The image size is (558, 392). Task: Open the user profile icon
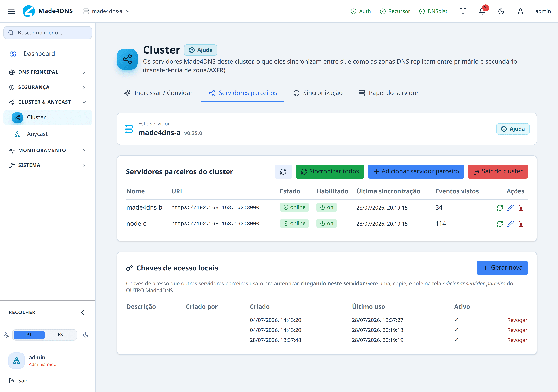pos(520,11)
